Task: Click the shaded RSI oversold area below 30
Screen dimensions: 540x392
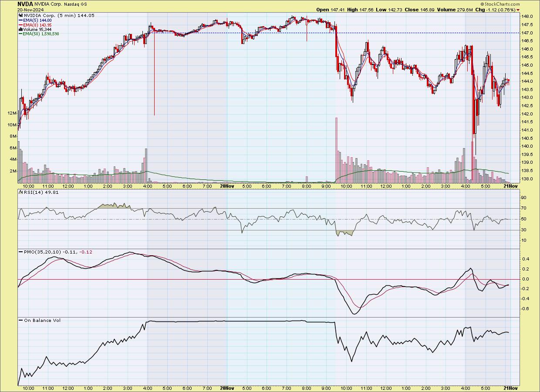Action: (344, 233)
